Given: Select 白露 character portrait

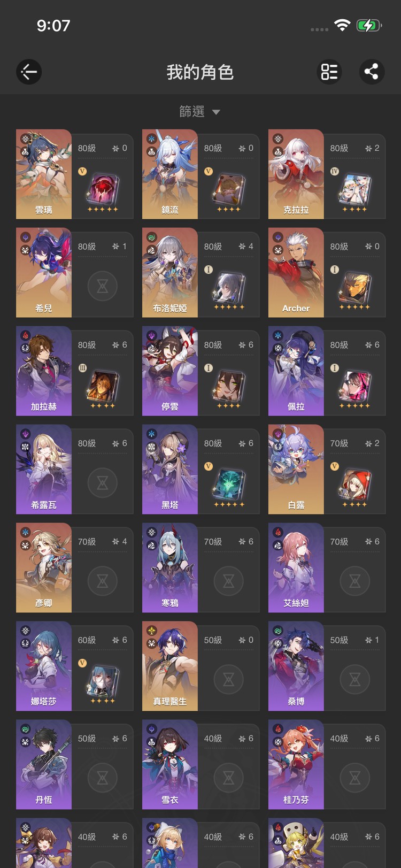Looking at the screenshot, I should [296, 470].
